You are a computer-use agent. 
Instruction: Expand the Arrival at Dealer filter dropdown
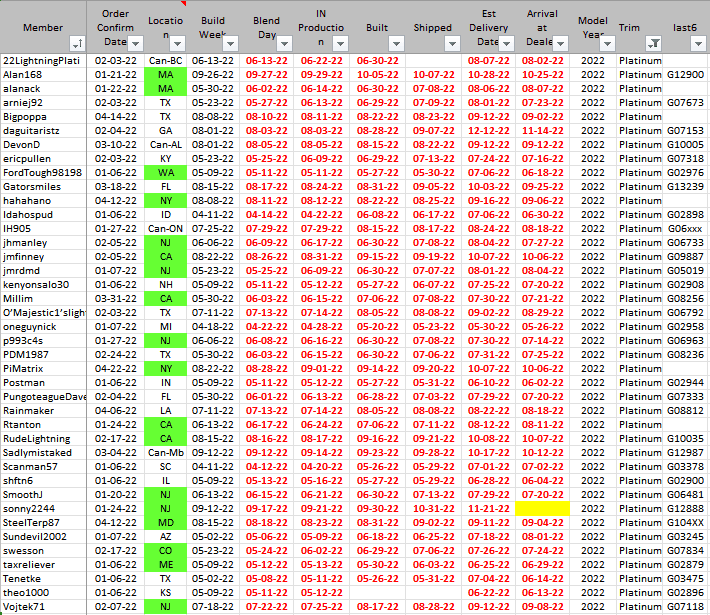(559, 44)
